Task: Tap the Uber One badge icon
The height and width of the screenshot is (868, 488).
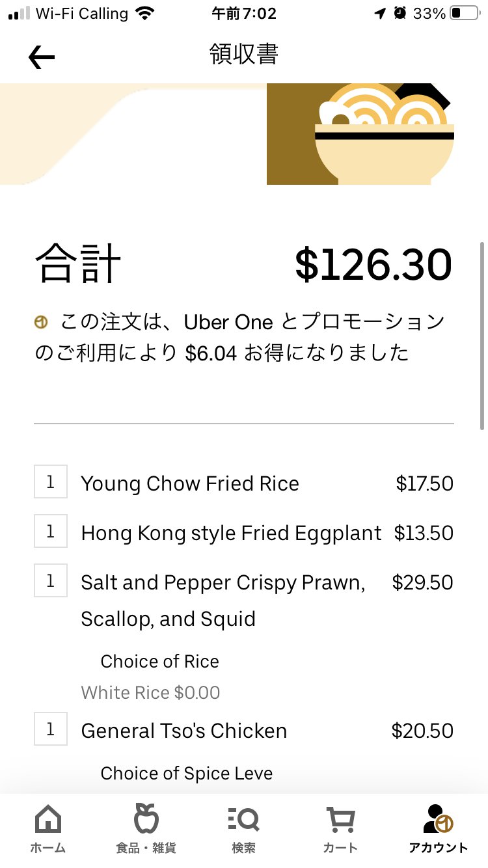Action: pyautogui.click(x=42, y=322)
